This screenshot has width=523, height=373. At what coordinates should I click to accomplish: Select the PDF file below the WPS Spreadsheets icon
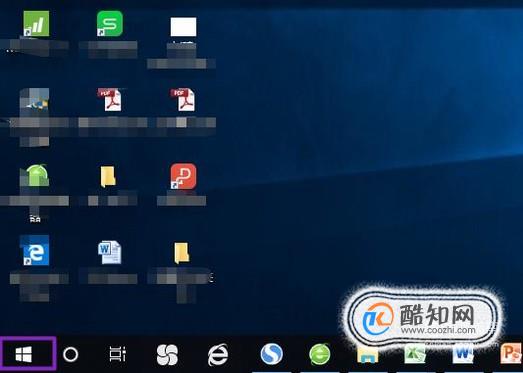[110, 99]
